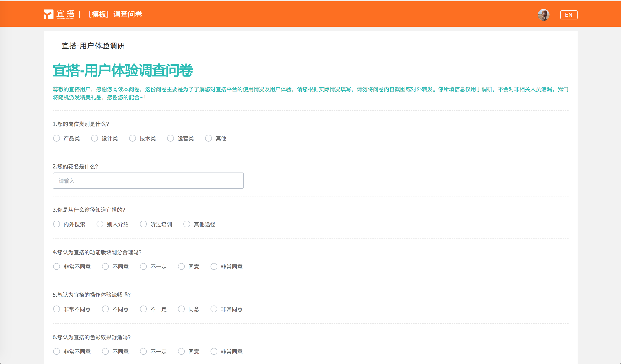Click the [模板] 调查问卷 header title
621x364 pixels.
(x=115, y=14)
